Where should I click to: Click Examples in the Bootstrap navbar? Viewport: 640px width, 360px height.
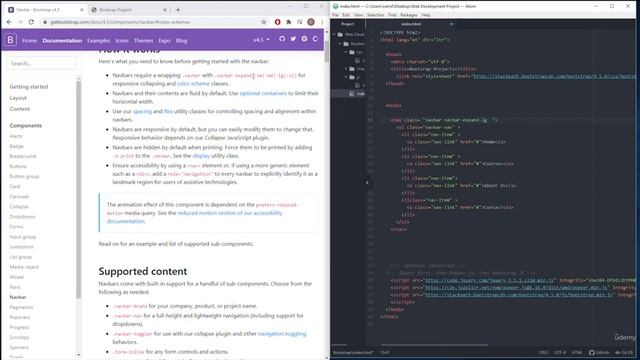(99, 40)
